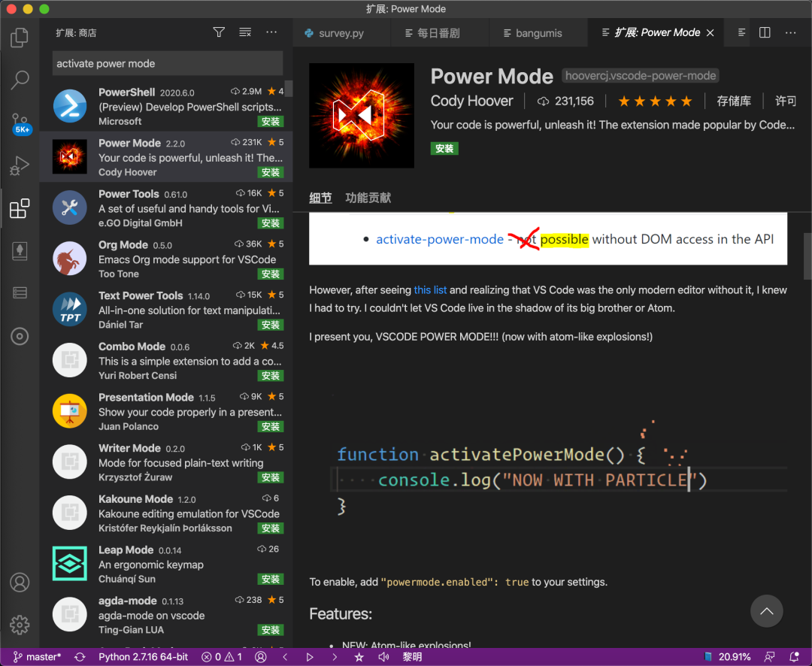Install Power Mode from details page

tap(444, 149)
